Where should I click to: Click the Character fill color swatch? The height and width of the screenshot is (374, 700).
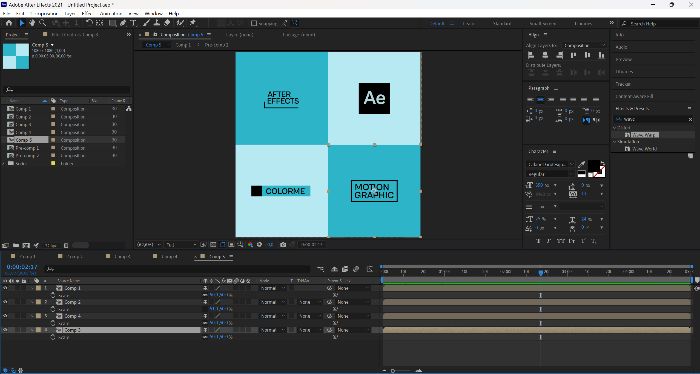pos(593,167)
